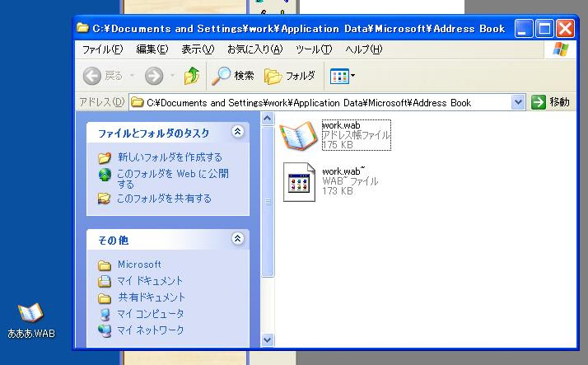588x365 pixels.
Task: Open the back history dropdown arrow
Action: point(132,76)
